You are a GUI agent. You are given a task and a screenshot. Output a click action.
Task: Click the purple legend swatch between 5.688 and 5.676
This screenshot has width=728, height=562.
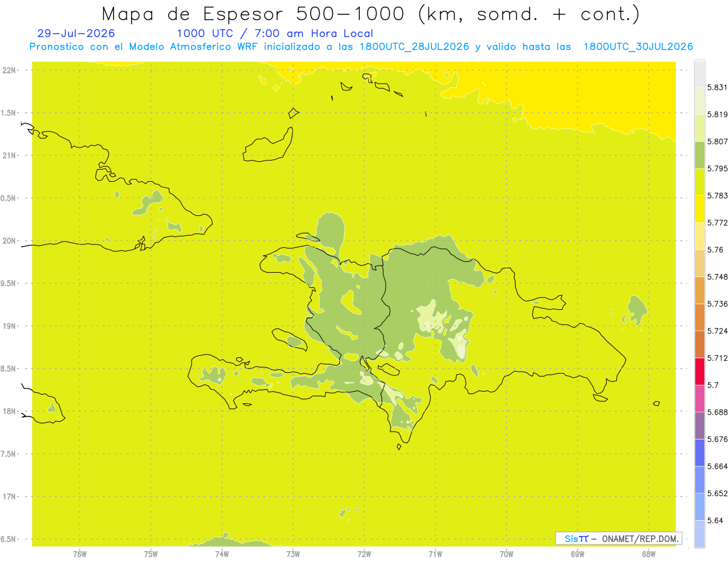(699, 426)
